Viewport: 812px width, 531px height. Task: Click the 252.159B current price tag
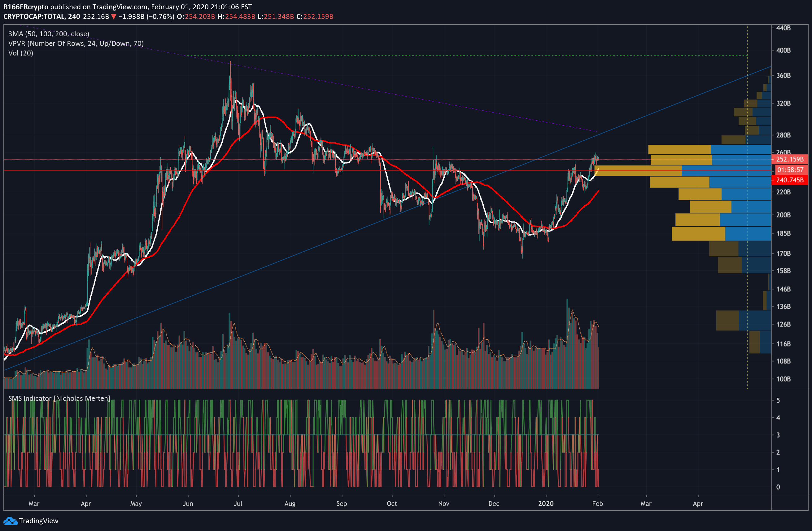(789, 159)
